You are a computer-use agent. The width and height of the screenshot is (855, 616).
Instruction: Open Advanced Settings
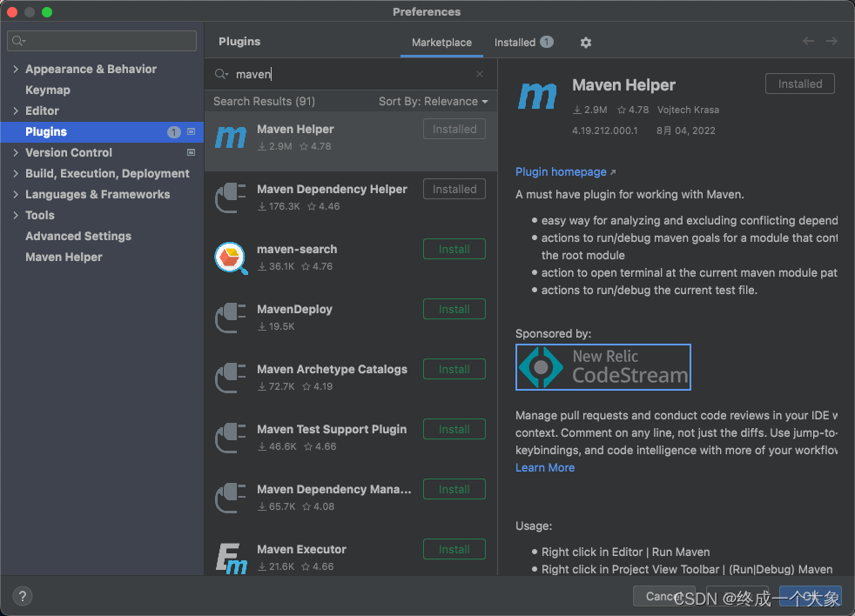coord(78,236)
